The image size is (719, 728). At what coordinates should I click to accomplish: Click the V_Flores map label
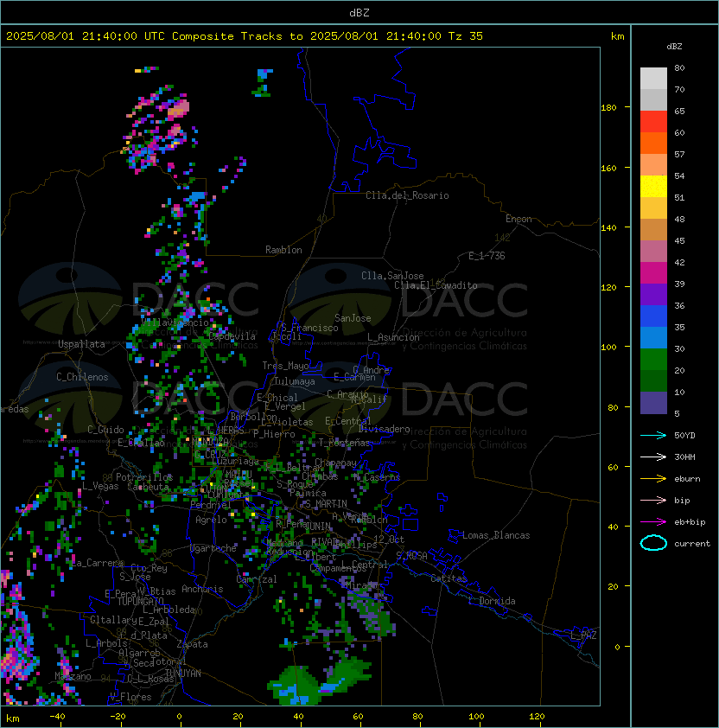pos(130,697)
